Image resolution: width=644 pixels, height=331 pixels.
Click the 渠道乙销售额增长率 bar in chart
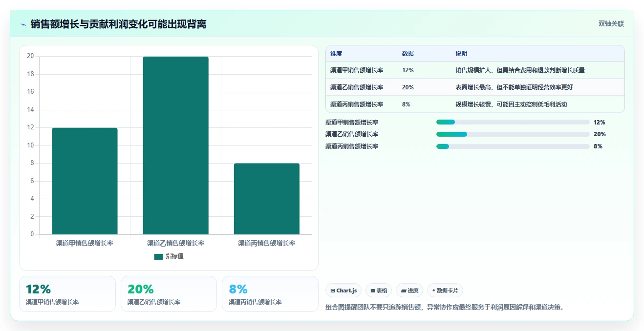point(176,145)
